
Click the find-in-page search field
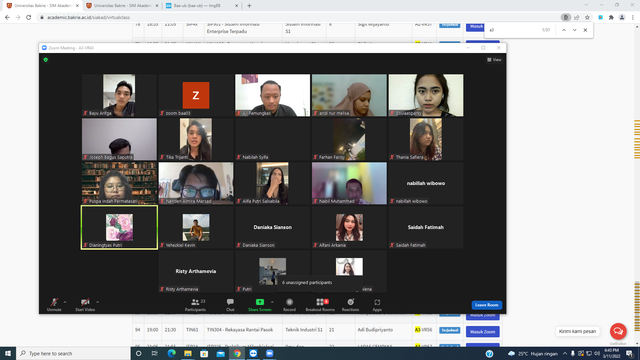(513, 30)
